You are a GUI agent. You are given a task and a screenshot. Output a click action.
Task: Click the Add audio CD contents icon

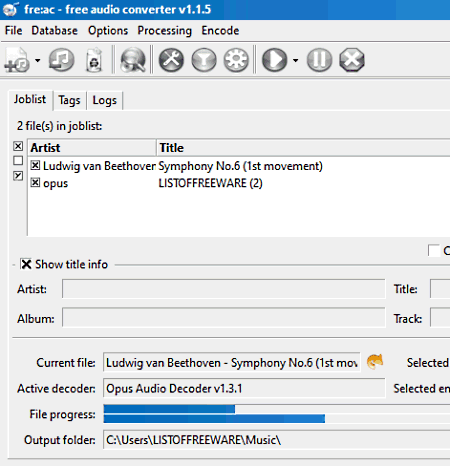pyautogui.click(x=61, y=60)
